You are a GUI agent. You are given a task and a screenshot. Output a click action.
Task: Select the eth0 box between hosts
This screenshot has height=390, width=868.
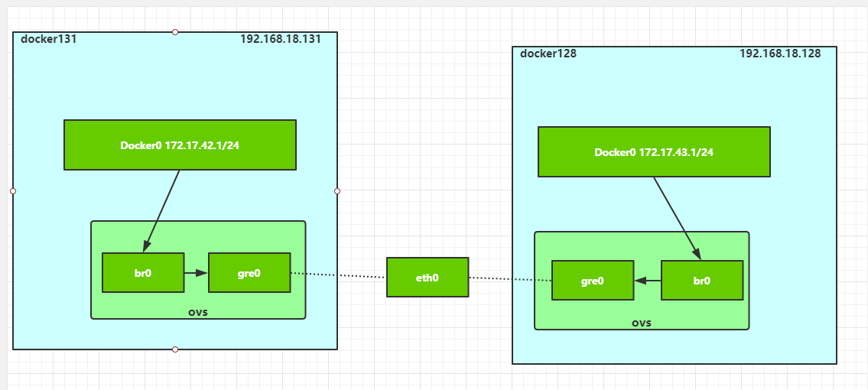[x=427, y=277]
